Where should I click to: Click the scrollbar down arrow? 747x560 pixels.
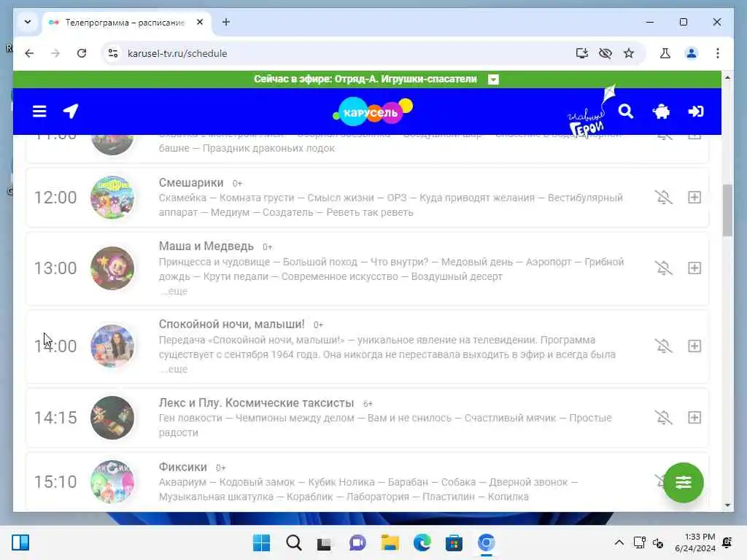pos(727,505)
